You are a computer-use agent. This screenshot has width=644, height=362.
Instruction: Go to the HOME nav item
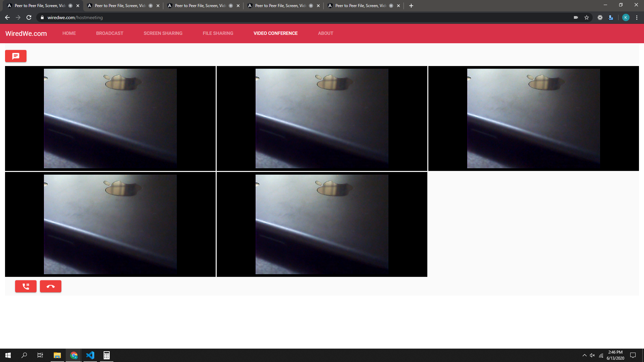pos(69,33)
